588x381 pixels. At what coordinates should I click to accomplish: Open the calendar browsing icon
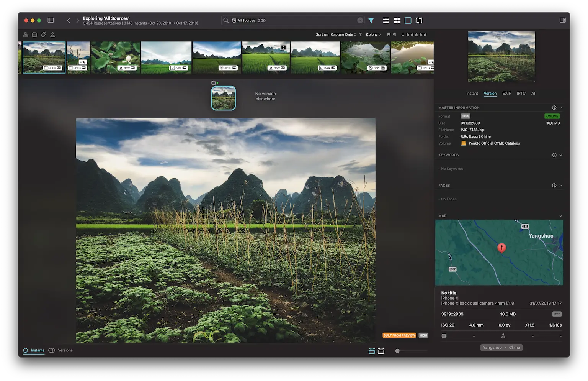click(x=34, y=34)
